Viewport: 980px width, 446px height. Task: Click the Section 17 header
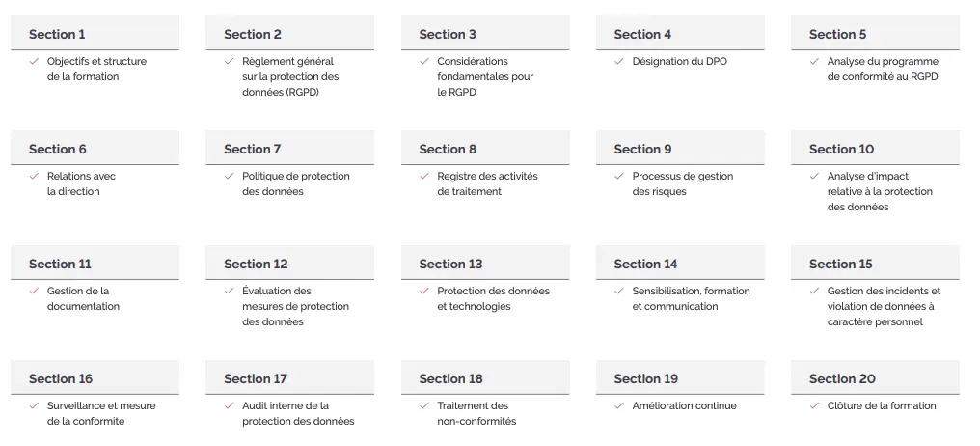tap(290, 377)
